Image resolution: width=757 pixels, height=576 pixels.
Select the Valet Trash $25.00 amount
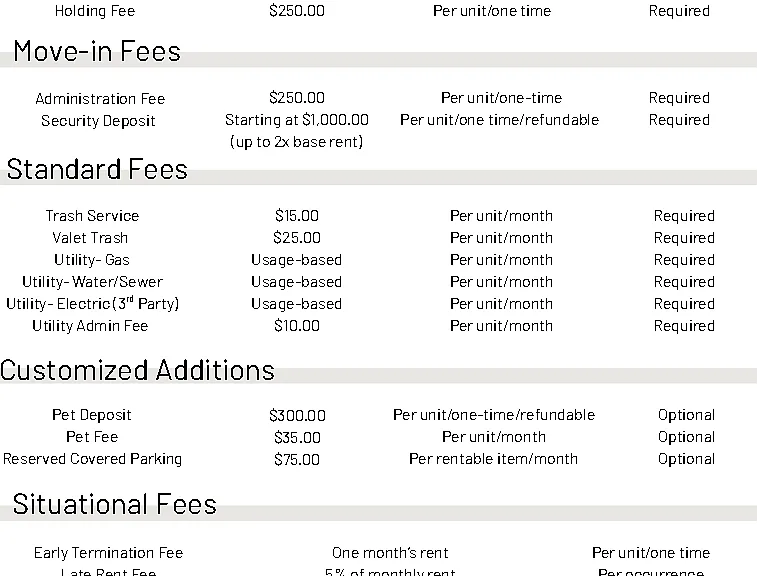click(x=297, y=238)
